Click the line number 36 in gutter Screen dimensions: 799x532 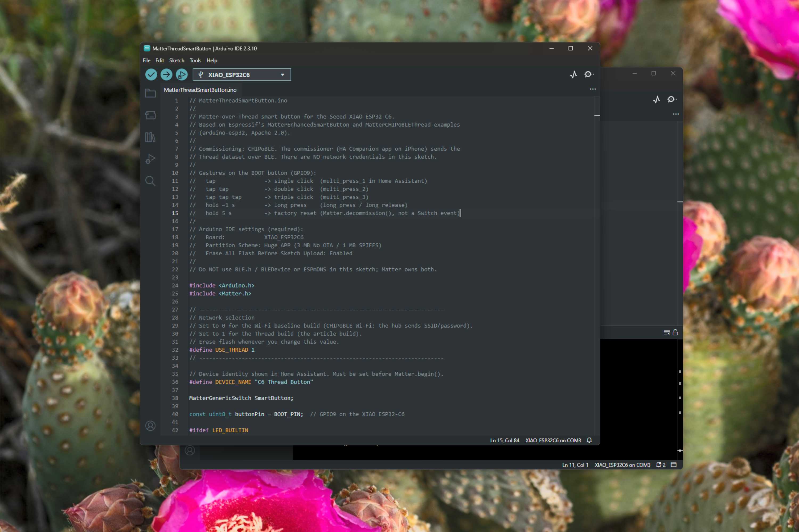point(175,382)
